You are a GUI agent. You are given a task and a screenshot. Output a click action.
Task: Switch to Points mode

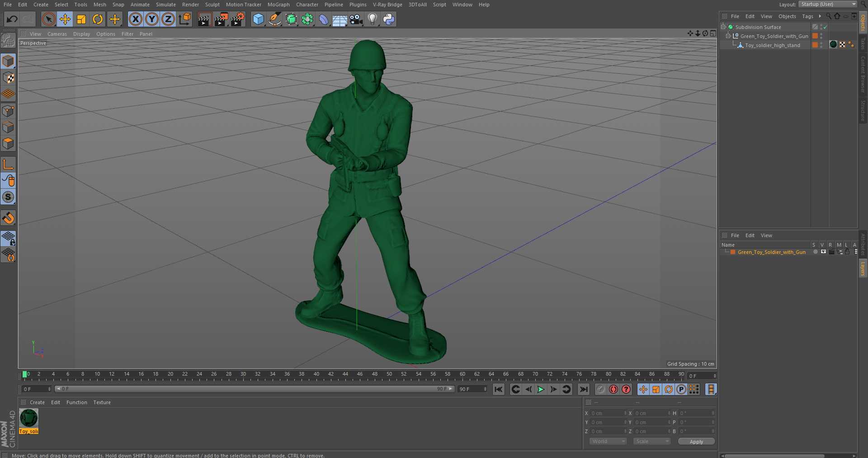[x=8, y=111]
